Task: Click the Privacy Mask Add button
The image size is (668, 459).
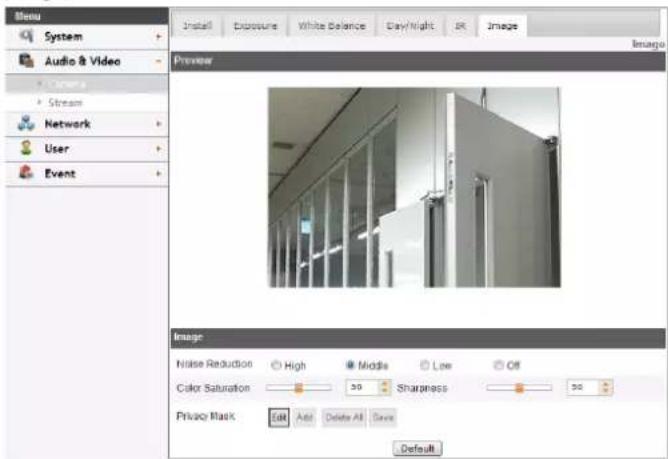Action: [305, 417]
